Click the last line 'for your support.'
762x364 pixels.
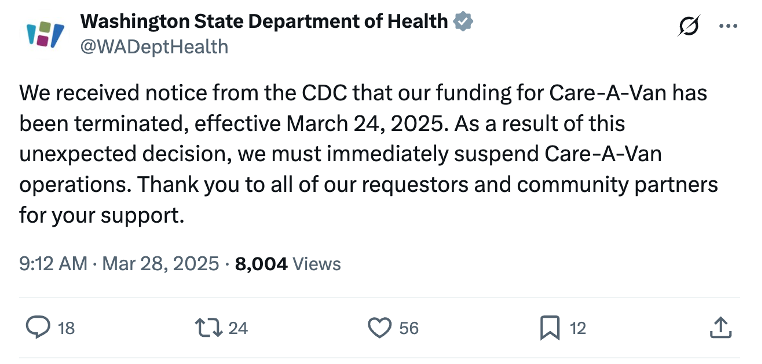click(x=102, y=215)
